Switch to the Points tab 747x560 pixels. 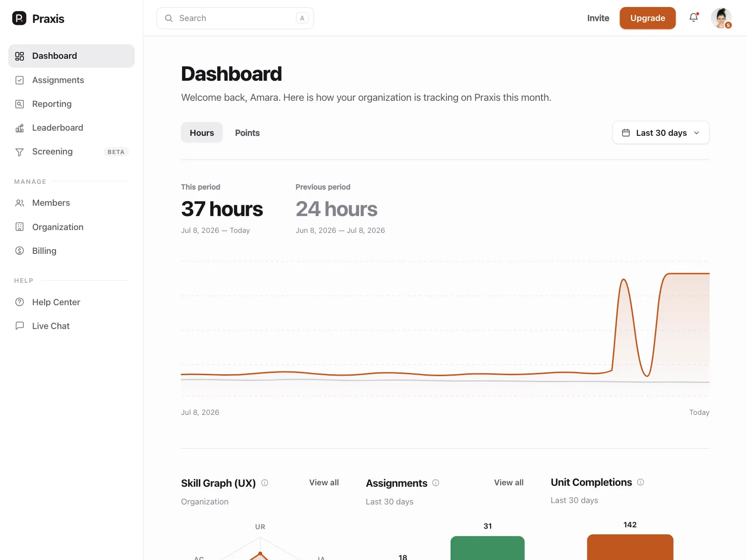(247, 133)
